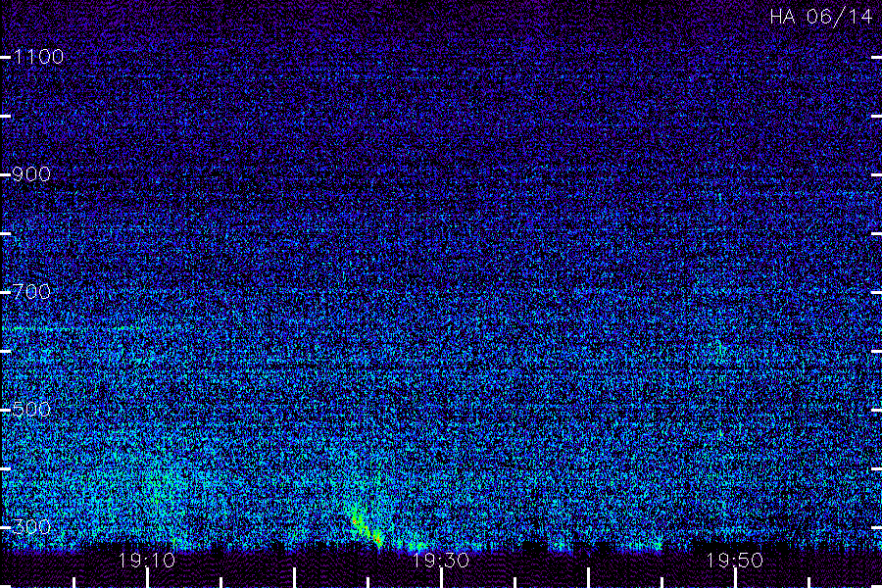Click the 700 frequency axis label

(x=31, y=291)
